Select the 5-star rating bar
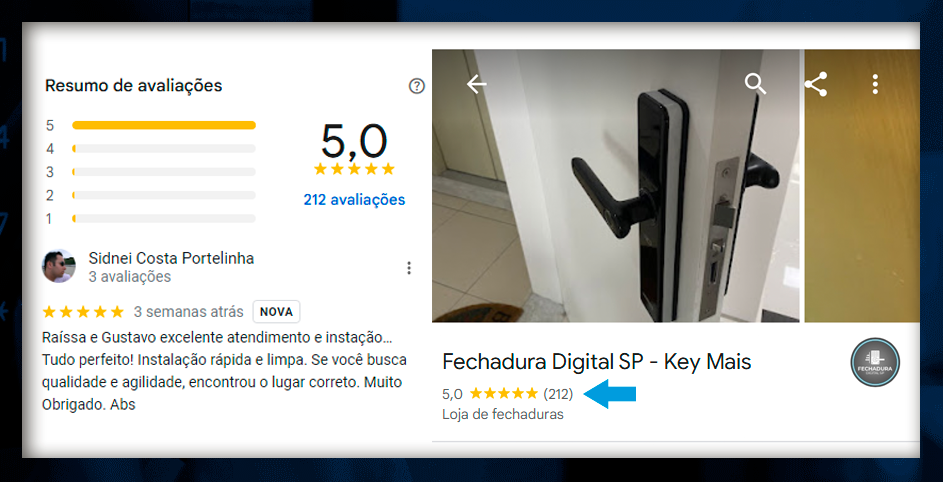The width and height of the screenshot is (943, 482). tap(164, 125)
